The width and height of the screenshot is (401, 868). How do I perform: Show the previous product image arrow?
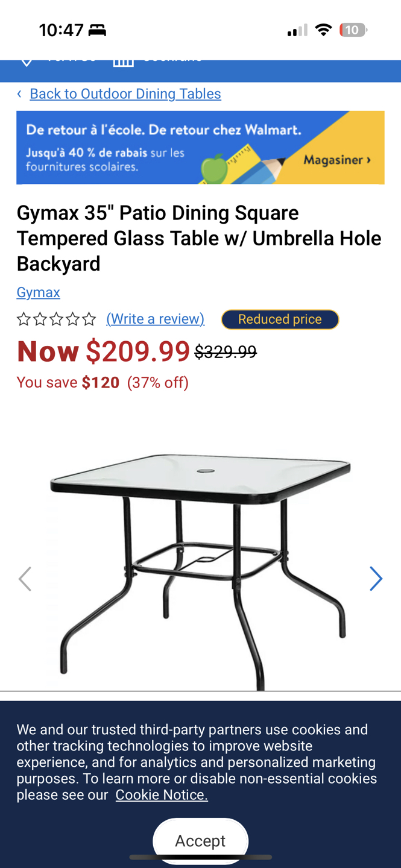point(25,579)
